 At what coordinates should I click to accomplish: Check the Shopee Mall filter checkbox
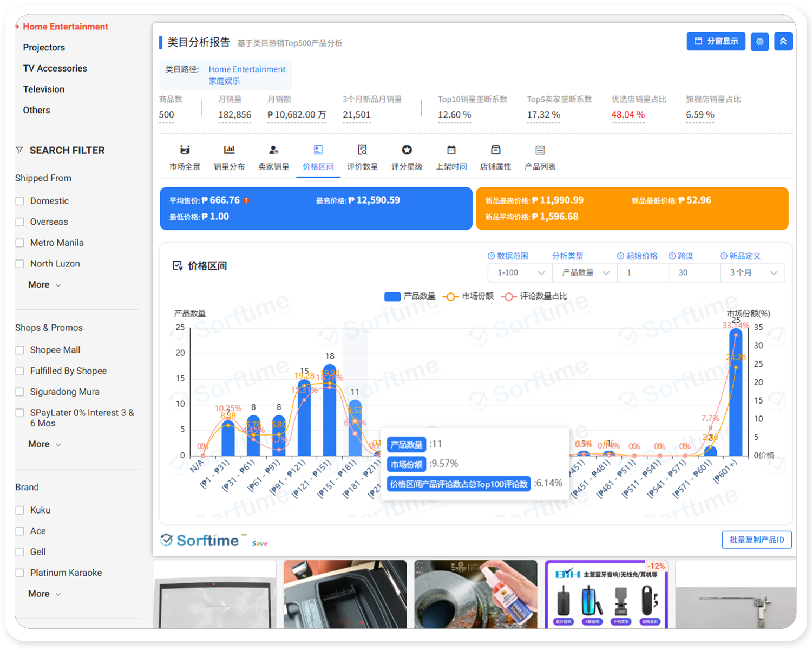click(20, 350)
